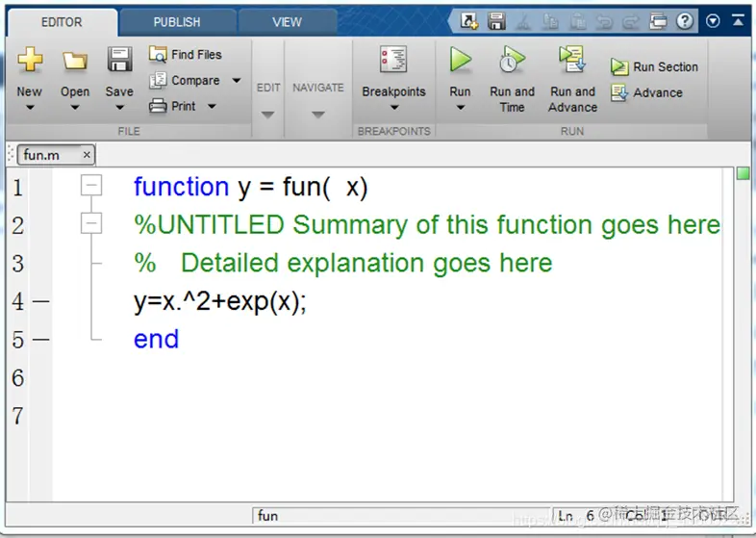The image size is (756, 538).
Task: Click the paste icon in quick access toolbar
Action: 578,22
